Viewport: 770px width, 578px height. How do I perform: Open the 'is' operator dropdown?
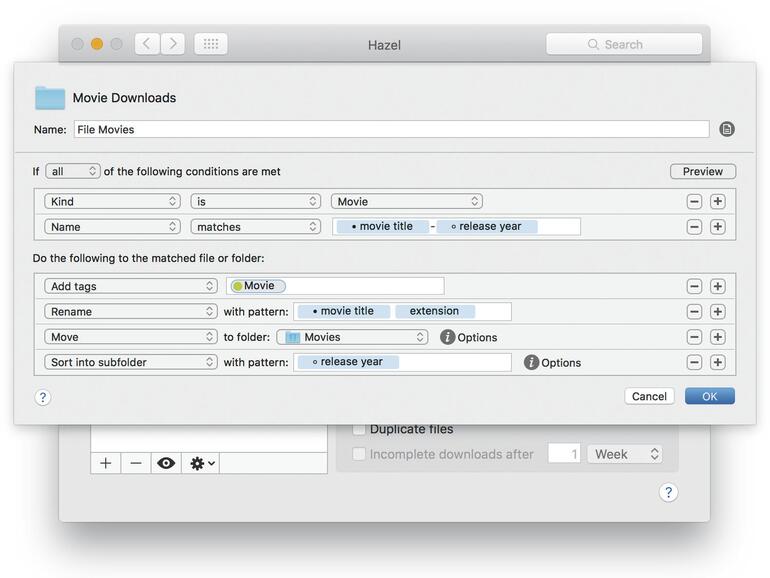click(255, 201)
